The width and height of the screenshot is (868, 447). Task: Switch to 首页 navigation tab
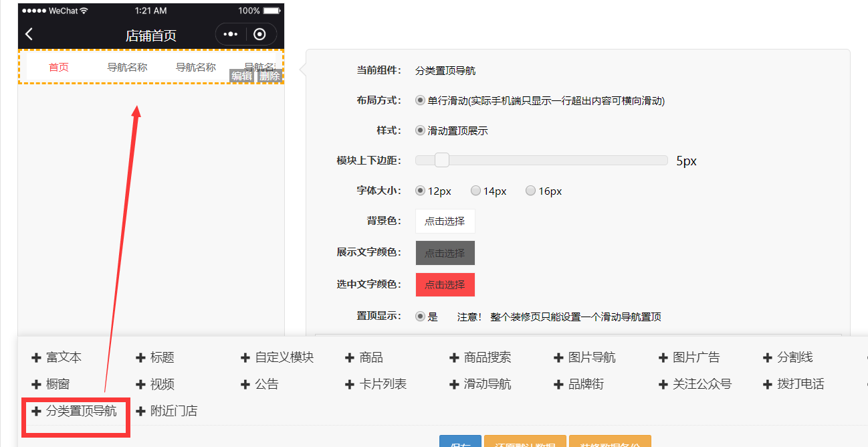[59, 67]
